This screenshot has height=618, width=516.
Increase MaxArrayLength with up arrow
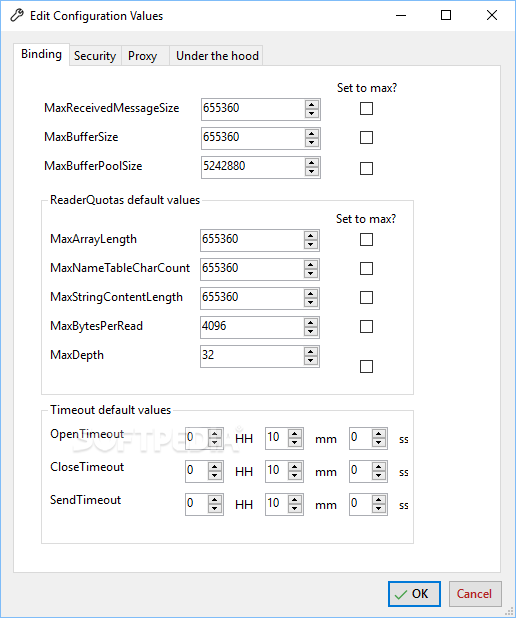pos(311,236)
